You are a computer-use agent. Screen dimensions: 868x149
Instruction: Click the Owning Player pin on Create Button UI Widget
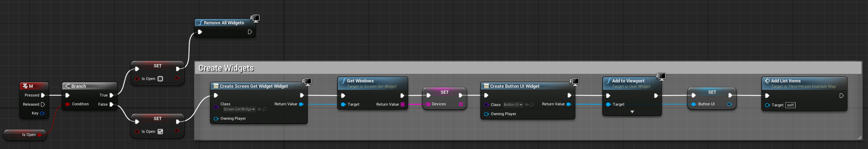pos(486,114)
